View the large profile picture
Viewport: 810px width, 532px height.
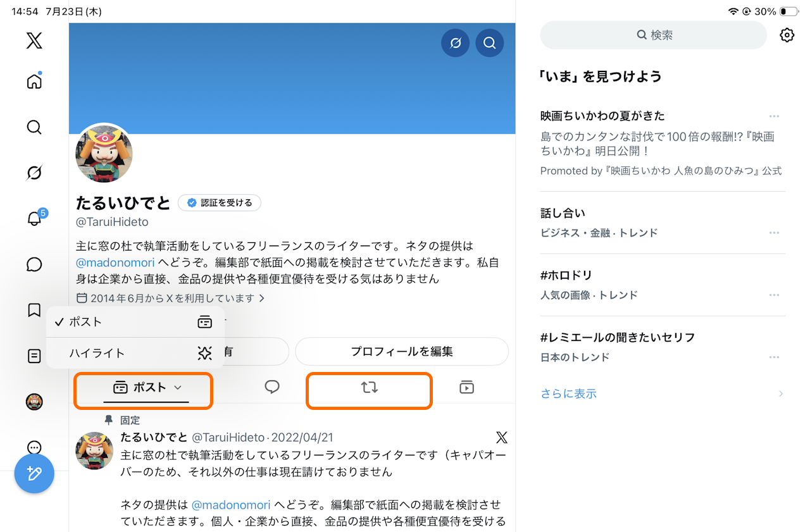point(104,154)
